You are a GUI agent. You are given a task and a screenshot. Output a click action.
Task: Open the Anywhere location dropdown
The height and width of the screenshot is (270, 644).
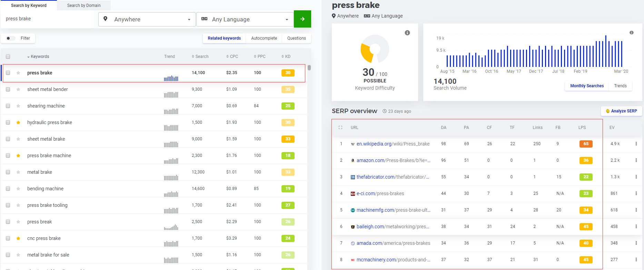tap(147, 19)
